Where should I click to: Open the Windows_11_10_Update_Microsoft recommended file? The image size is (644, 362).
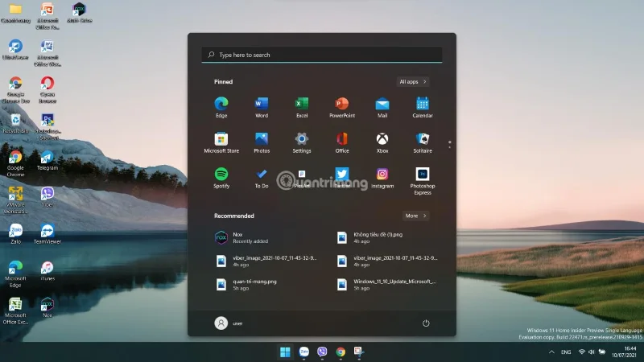tap(389, 285)
